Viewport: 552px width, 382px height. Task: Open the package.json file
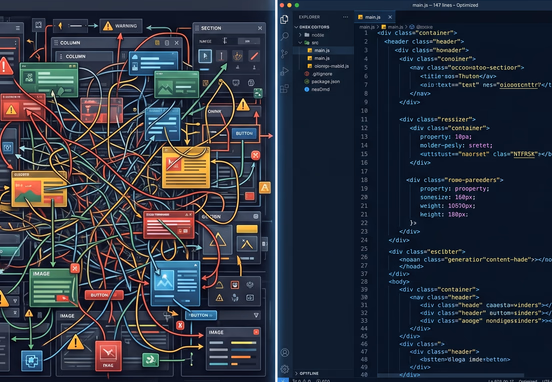(323, 81)
